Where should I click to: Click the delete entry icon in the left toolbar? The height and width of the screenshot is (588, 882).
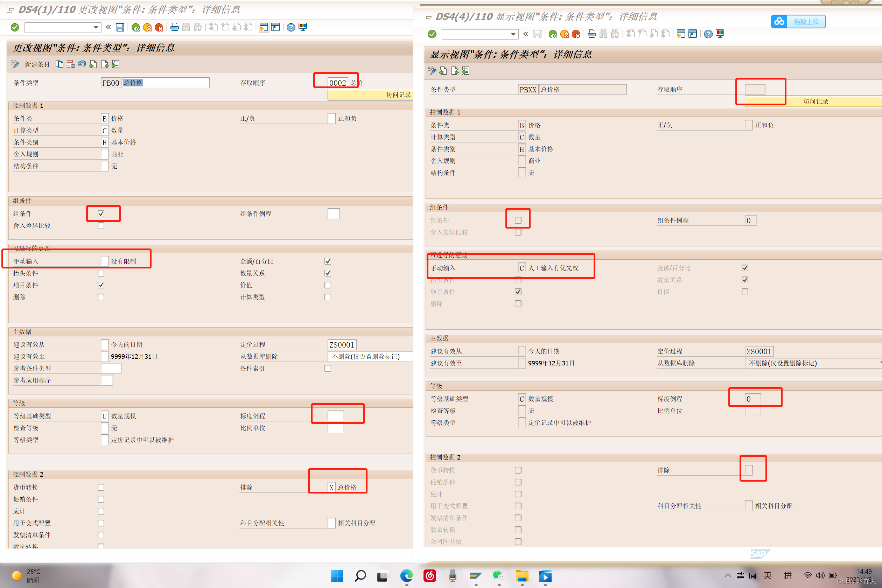point(70,64)
